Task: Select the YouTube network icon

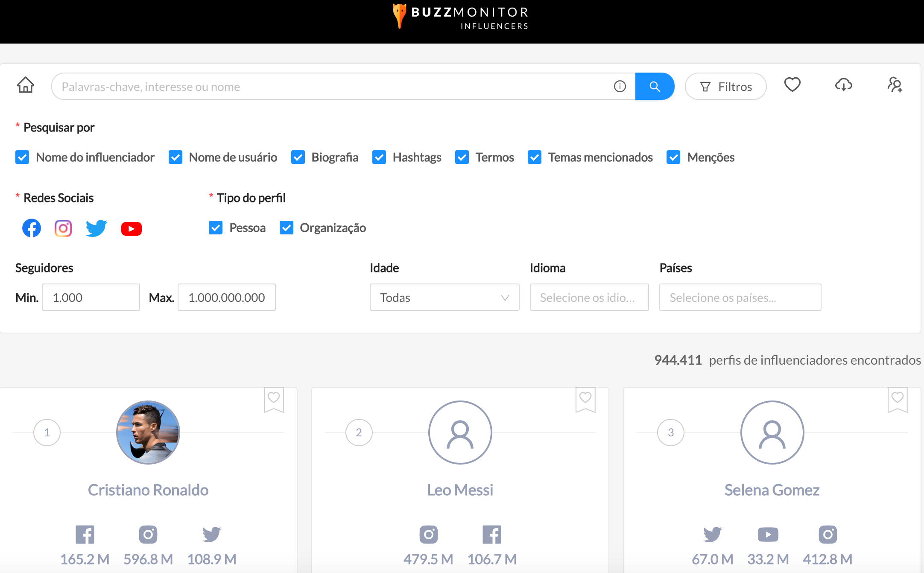Action: point(132,229)
